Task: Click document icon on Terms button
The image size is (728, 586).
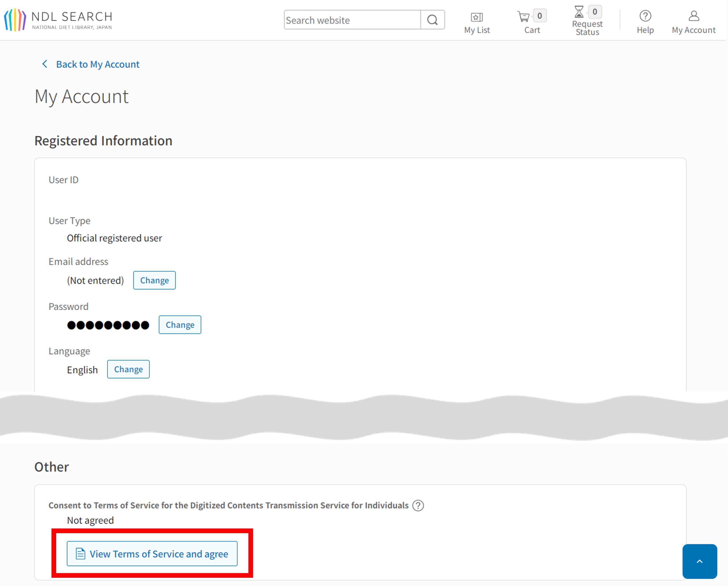Action: [80, 554]
